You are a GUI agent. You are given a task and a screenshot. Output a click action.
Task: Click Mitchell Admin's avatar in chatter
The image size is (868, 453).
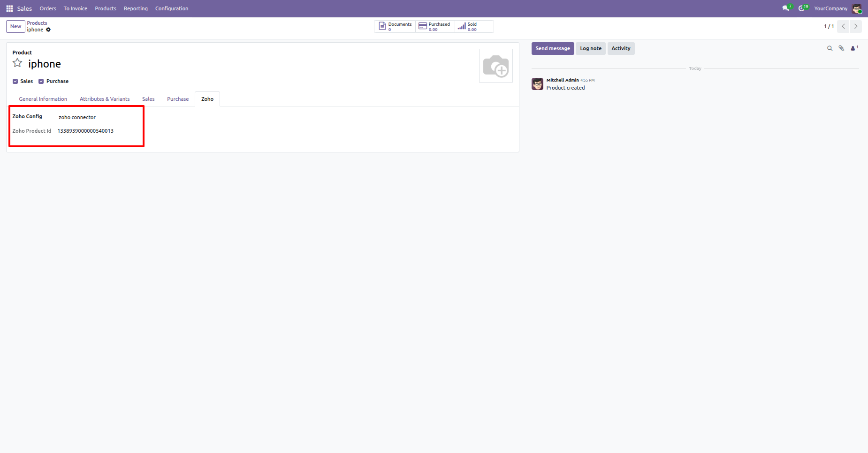(x=538, y=84)
